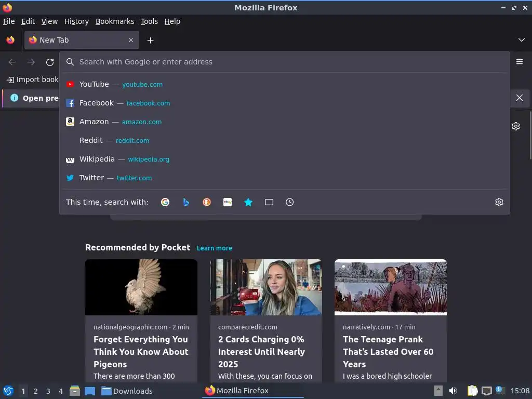
Task: Open 2 Cards Charging 0% Interest headline
Action: 262,352
